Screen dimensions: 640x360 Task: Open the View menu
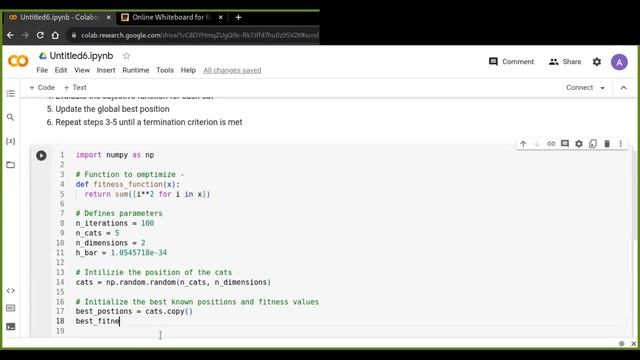tap(82, 70)
